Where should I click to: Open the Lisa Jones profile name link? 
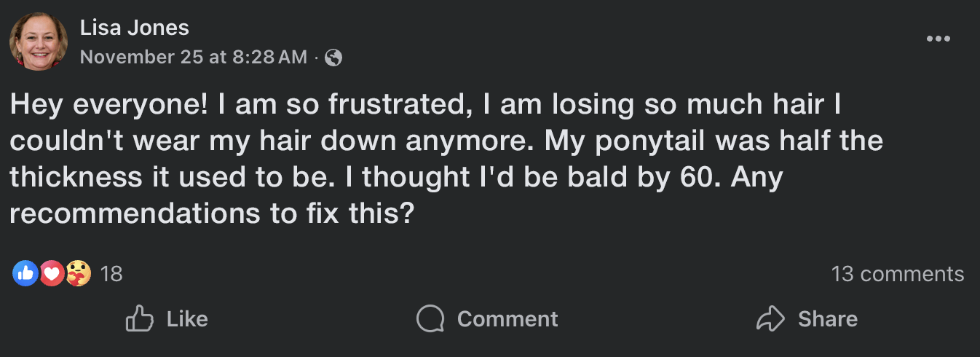click(134, 28)
